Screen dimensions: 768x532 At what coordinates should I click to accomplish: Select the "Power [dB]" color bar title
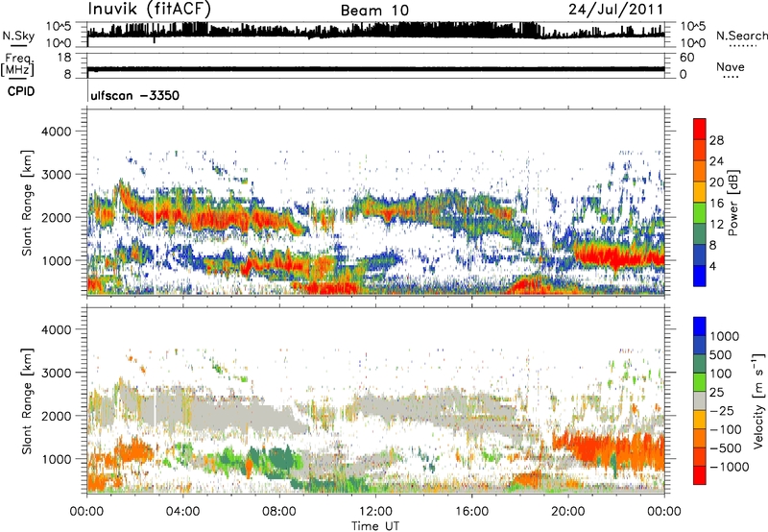coord(733,203)
